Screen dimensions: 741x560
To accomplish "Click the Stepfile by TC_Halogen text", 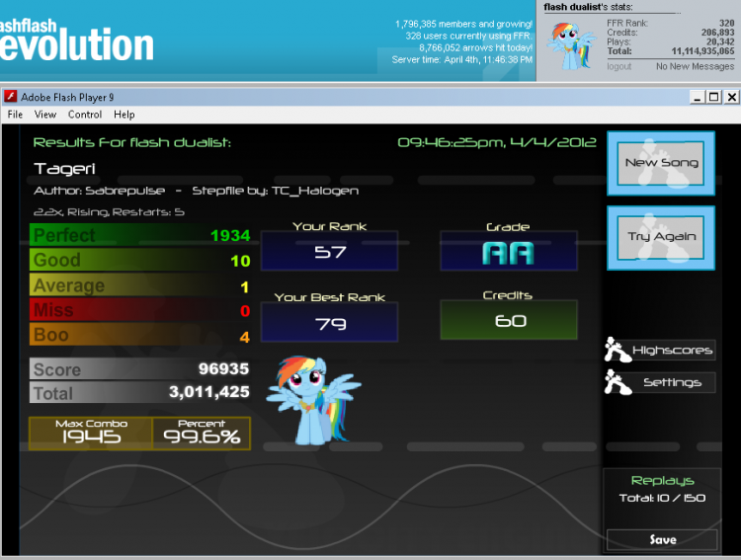I will 275,191.
